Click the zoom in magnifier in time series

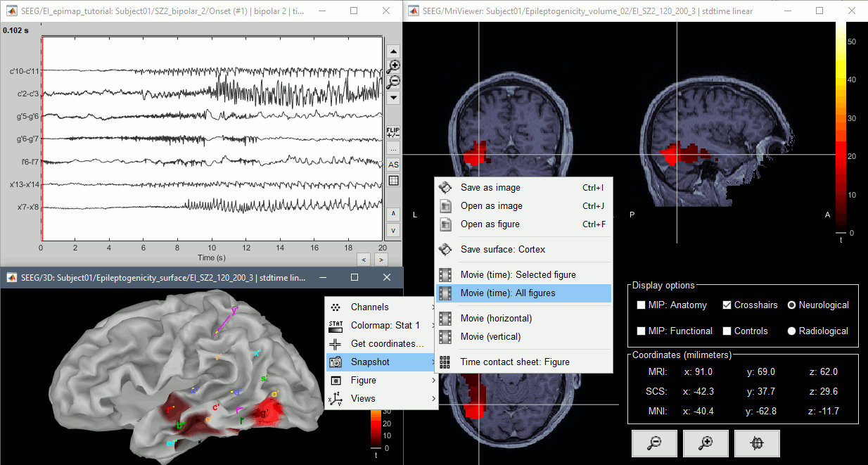(x=394, y=66)
